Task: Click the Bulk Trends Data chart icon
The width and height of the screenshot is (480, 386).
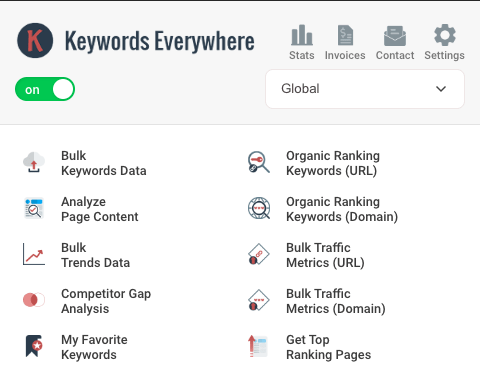Action: click(34, 254)
